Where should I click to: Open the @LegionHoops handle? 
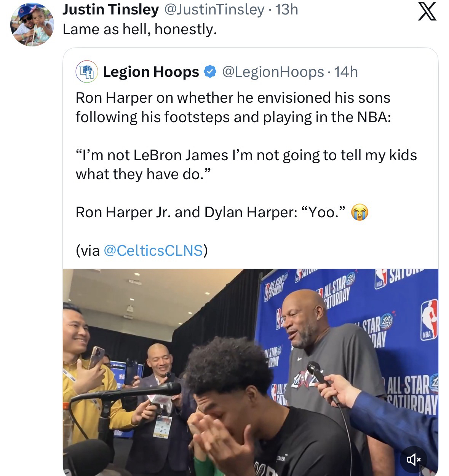[x=273, y=72]
